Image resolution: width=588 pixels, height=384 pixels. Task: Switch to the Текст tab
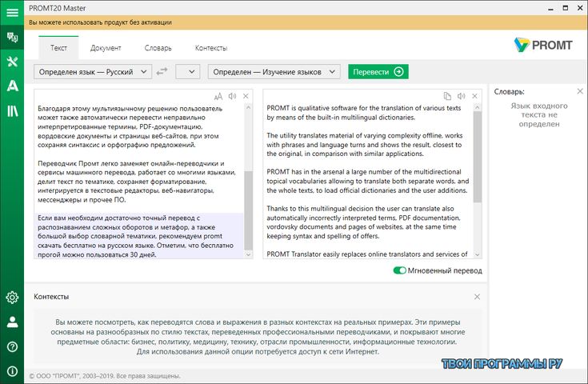58,48
